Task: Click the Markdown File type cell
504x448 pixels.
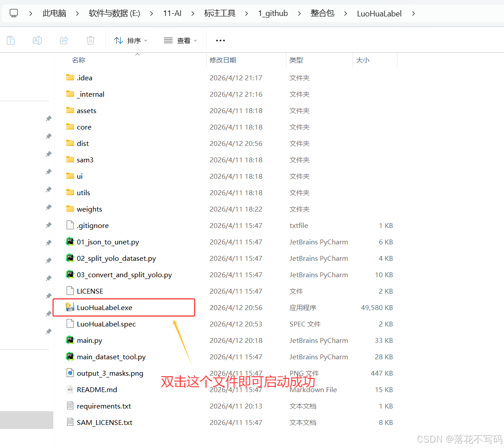Action: (314, 389)
